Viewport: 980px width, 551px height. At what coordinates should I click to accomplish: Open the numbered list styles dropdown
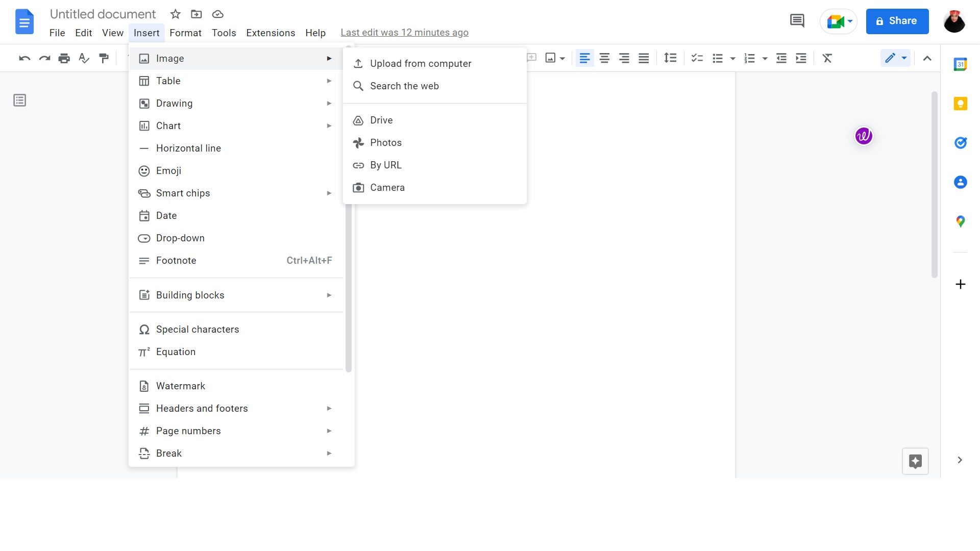(x=764, y=58)
